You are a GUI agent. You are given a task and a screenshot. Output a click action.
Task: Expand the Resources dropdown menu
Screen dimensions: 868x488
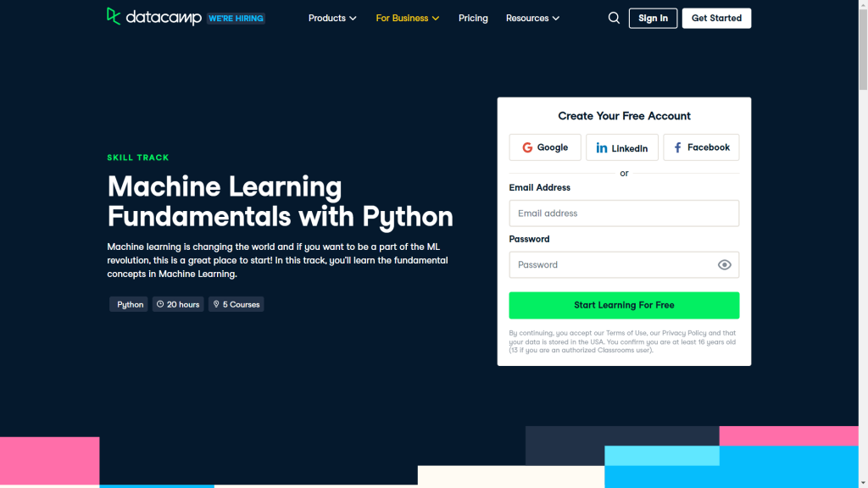click(532, 19)
